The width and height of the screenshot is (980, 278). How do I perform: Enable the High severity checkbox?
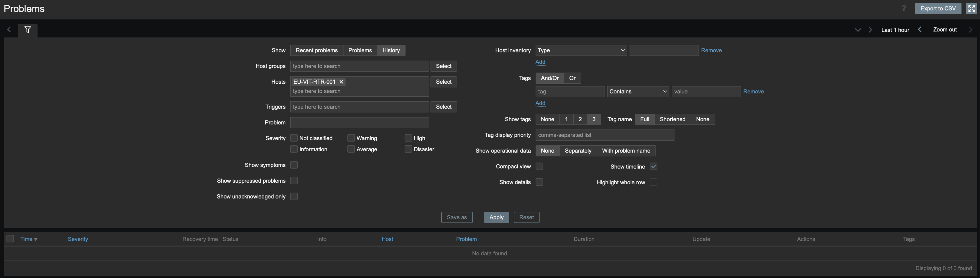pos(408,138)
